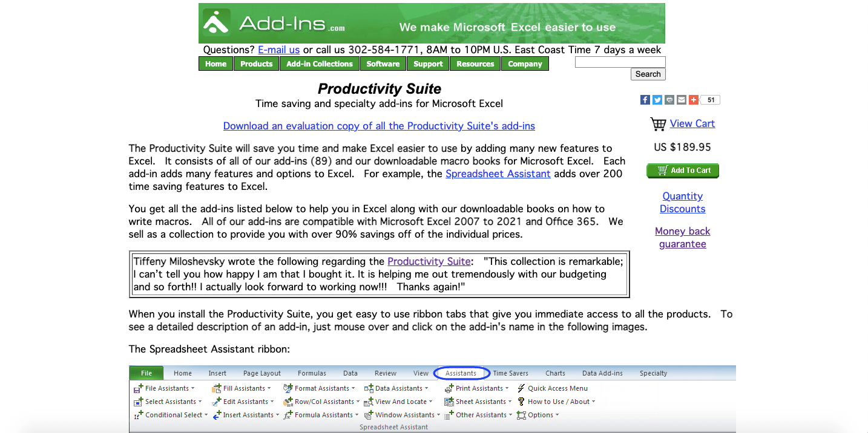Open the Data Assistants dropdown
Viewport: 868px width, 433px height.
click(426, 388)
